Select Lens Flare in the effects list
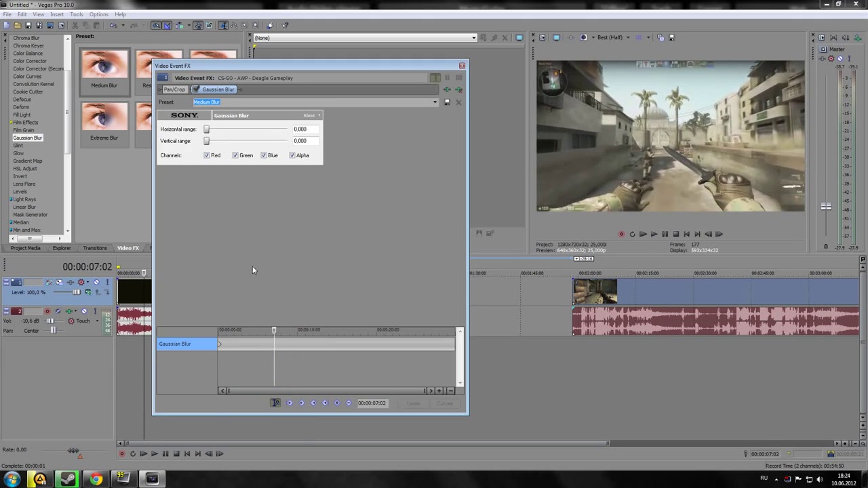This screenshot has width=868, height=488. point(24,184)
